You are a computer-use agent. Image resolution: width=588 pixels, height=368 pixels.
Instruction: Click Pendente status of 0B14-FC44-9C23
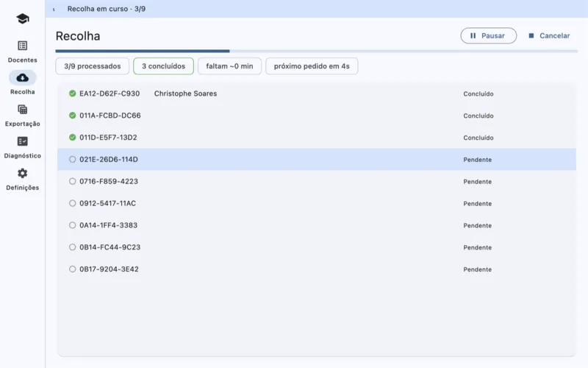click(477, 247)
